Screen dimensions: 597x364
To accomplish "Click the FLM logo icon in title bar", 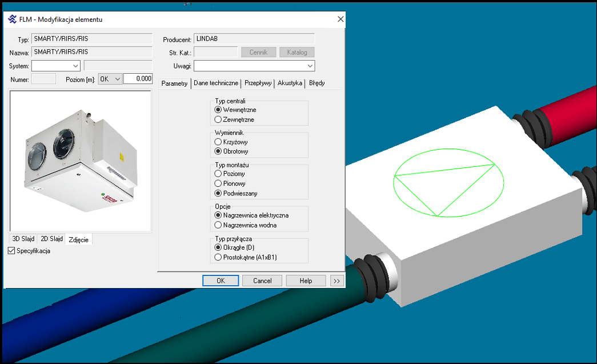I will (12, 19).
